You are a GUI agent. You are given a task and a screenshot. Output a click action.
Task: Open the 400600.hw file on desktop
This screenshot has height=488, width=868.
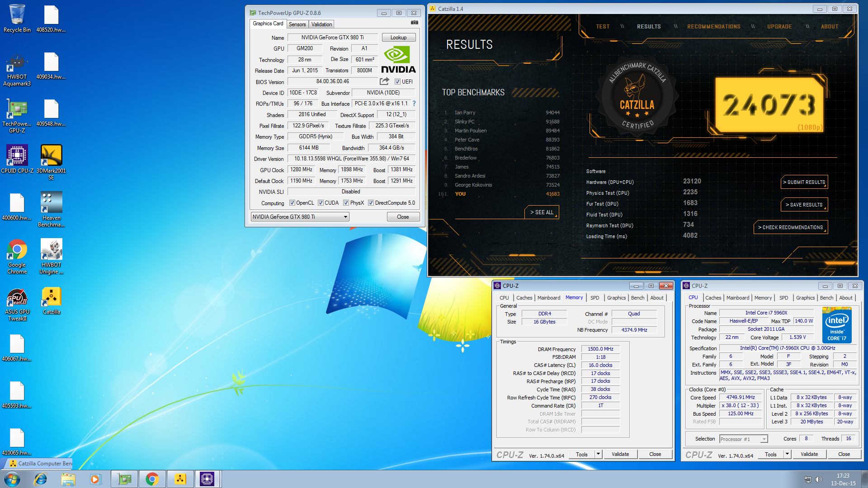coord(17,207)
